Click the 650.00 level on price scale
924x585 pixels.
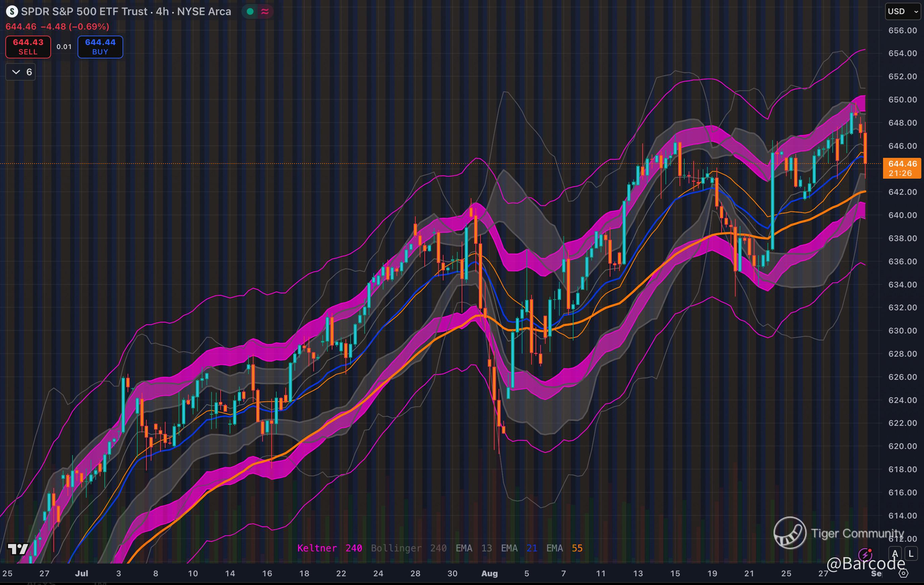pos(903,100)
